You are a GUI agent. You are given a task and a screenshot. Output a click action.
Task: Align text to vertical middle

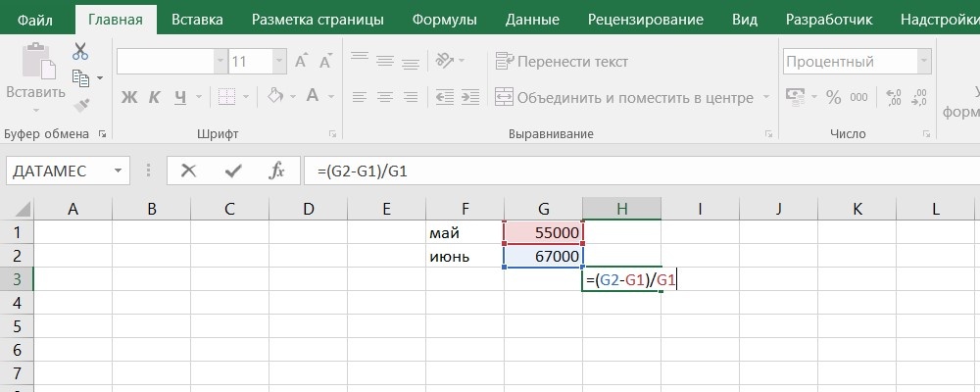[x=385, y=61]
